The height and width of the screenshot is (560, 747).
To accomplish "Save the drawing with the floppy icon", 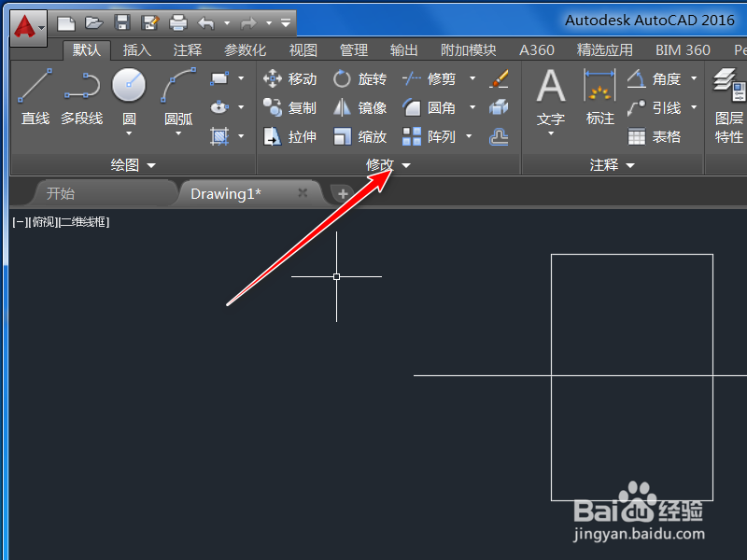I will (122, 22).
